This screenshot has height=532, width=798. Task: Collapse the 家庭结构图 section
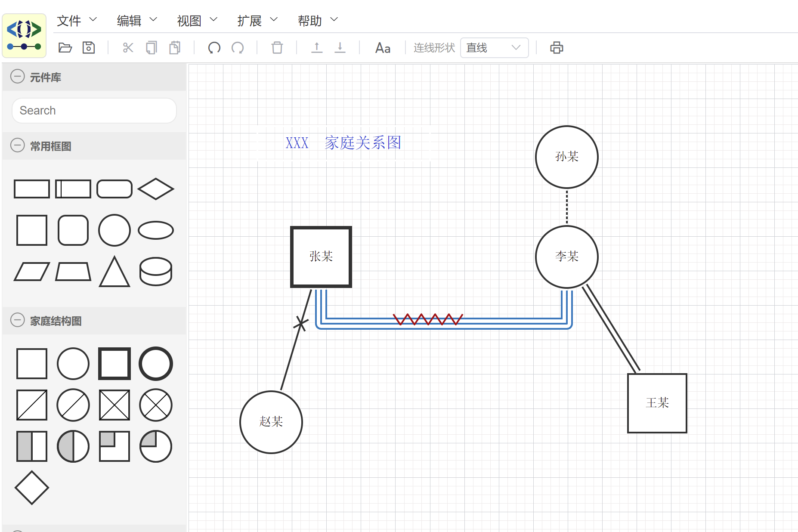pos(18,320)
